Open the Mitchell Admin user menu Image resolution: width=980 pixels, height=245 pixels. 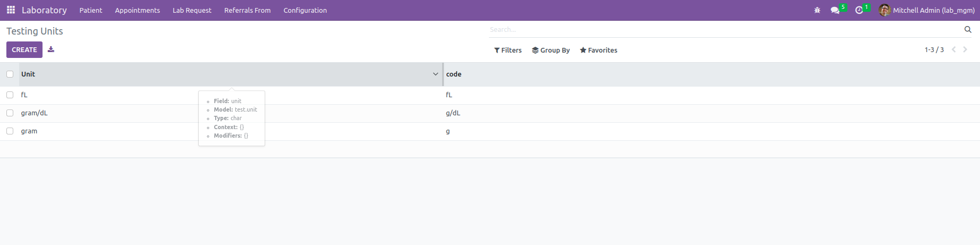pyautogui.click(x=927, y=10)
